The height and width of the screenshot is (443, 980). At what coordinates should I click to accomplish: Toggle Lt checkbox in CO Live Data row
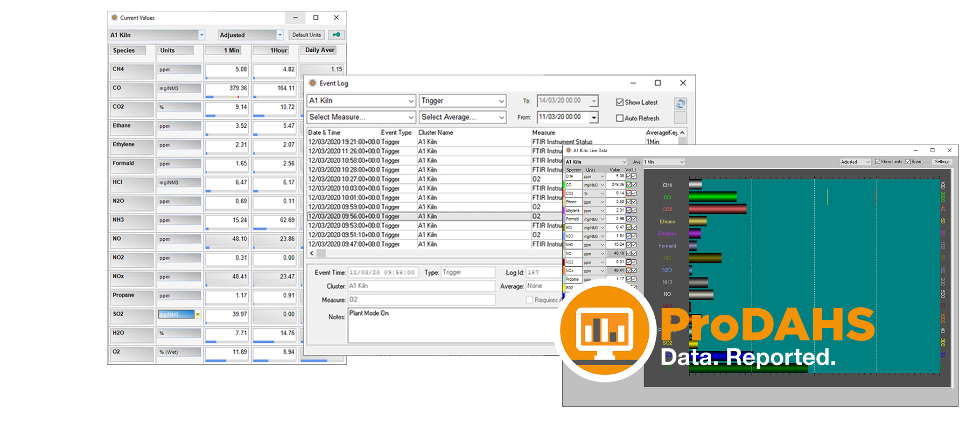(634, 185)
